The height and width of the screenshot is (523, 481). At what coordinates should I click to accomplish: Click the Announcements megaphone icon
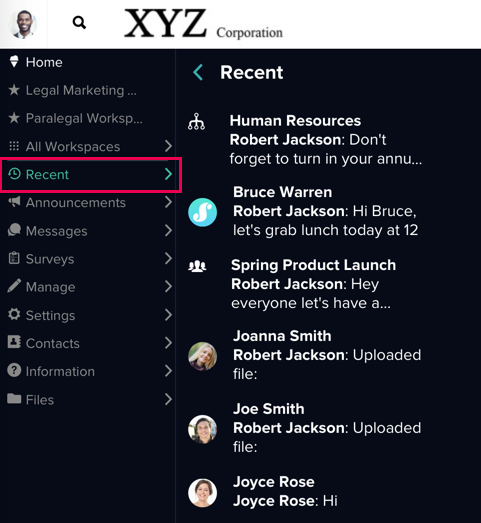14,202
